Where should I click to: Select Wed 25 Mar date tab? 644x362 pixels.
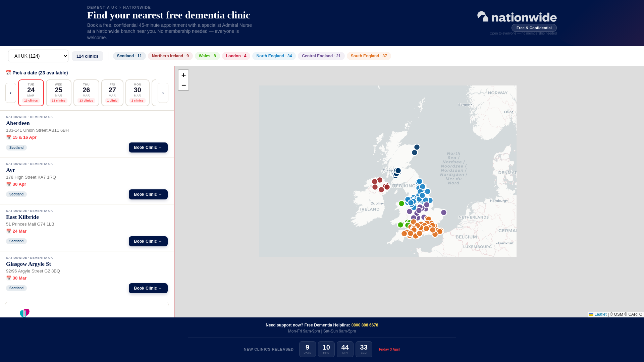59,93
